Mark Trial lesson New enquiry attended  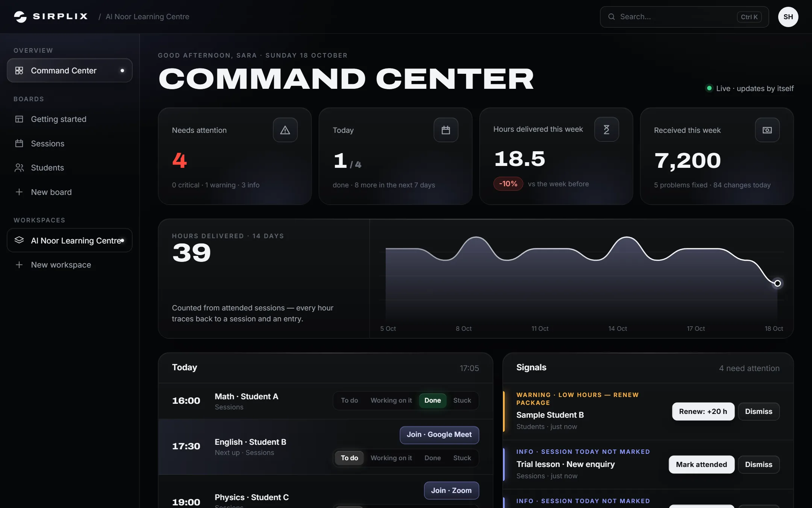(701, 464)
